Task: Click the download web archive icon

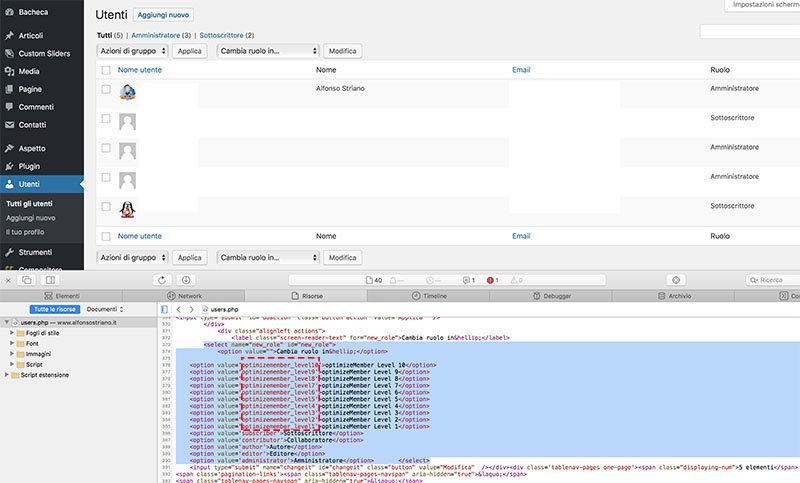Action: click(186, 280)
